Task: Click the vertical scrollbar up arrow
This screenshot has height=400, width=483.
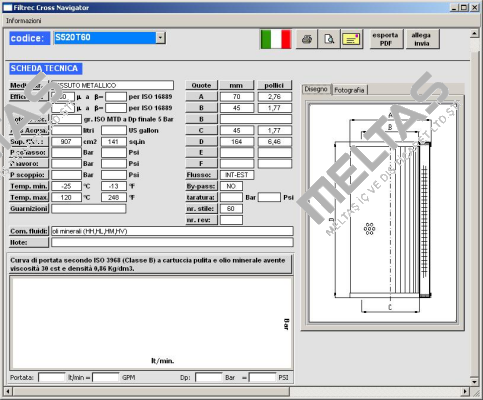Action: pyautogui.click(x=474, y=34)
